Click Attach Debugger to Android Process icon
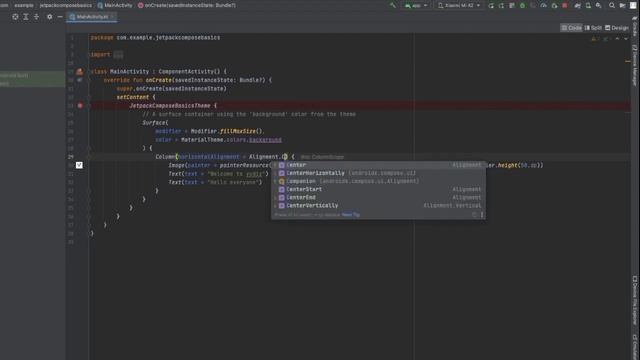 (x=554, y=5)
